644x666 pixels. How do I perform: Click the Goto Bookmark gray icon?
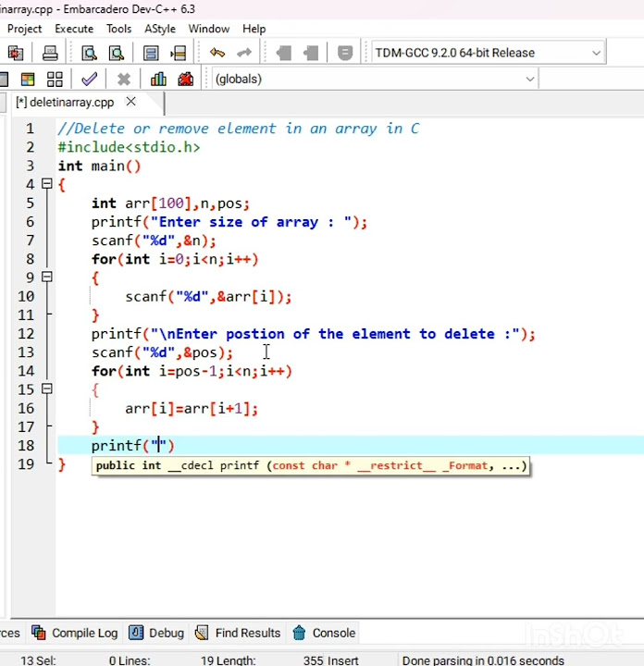[311, 53]
